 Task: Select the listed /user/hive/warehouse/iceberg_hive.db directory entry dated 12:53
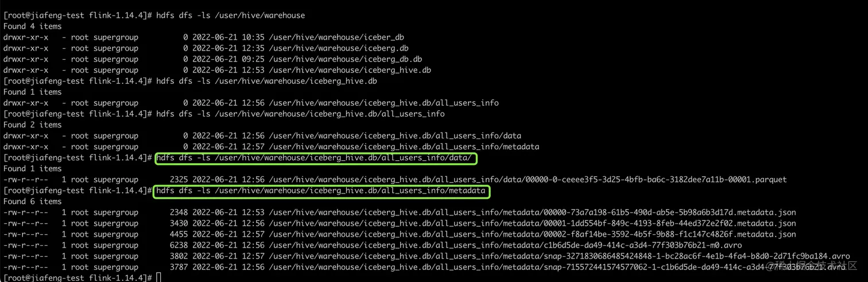[350, 70]
